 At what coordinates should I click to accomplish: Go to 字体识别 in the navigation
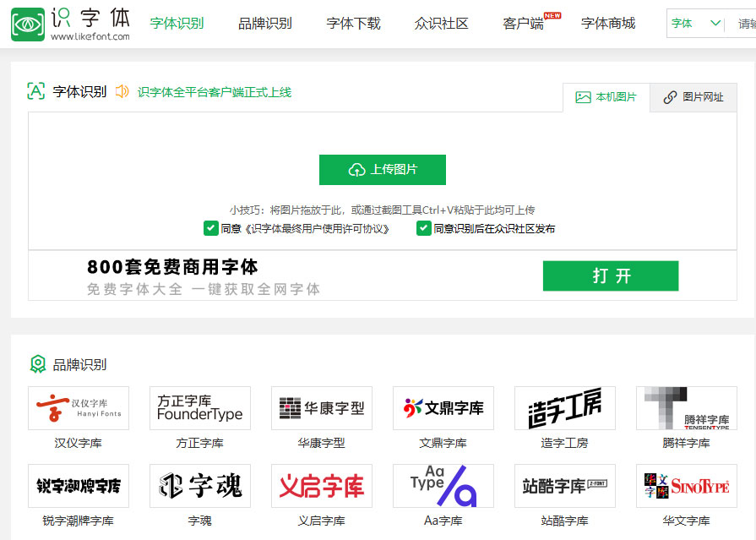pos(177,23)
